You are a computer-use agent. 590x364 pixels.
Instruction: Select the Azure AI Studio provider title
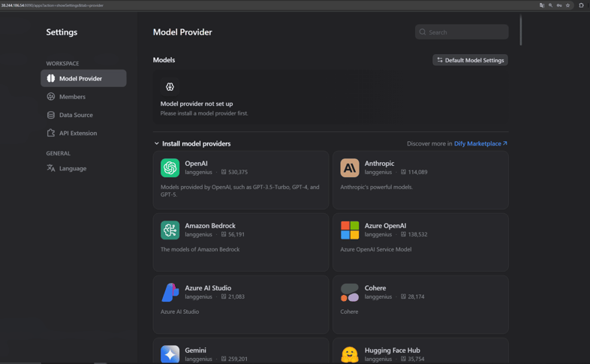click(208, 288)
